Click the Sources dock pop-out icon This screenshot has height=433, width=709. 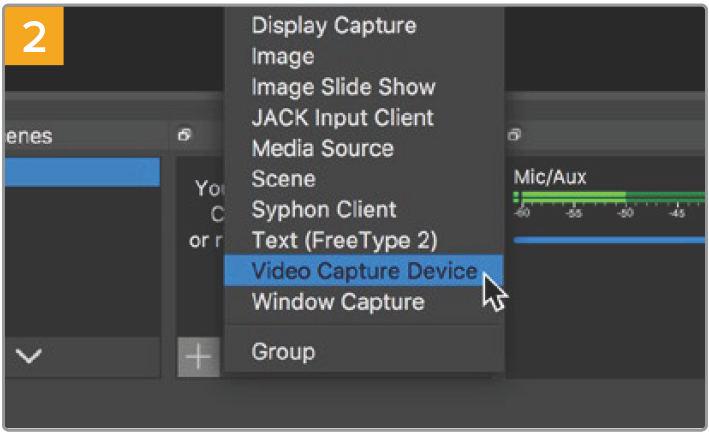tap(185, 134)
